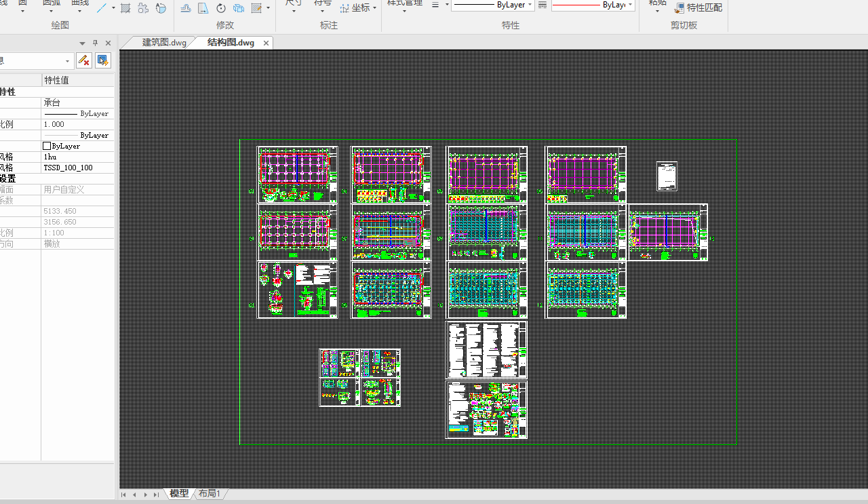Image resolution: width=868 pixels, height=504 pixels.
Task: Click the 特性匹配 match properties button
Action: coord(698,8)
